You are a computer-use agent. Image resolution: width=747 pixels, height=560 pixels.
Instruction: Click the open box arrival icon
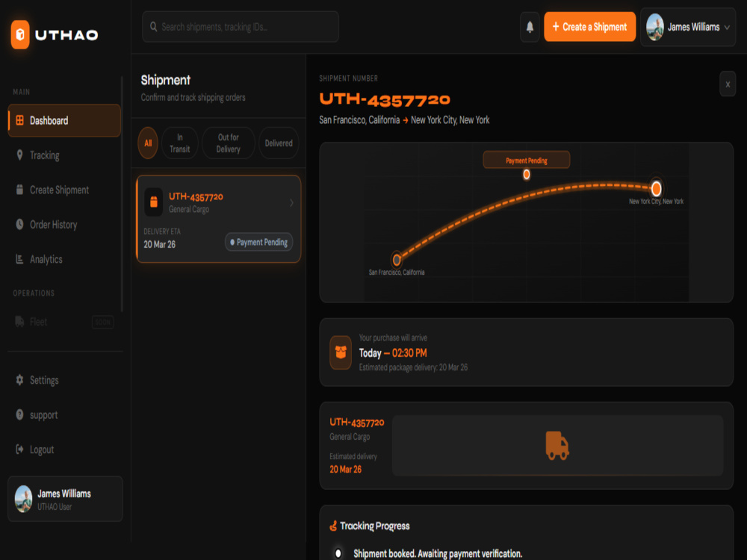(341, 352)
